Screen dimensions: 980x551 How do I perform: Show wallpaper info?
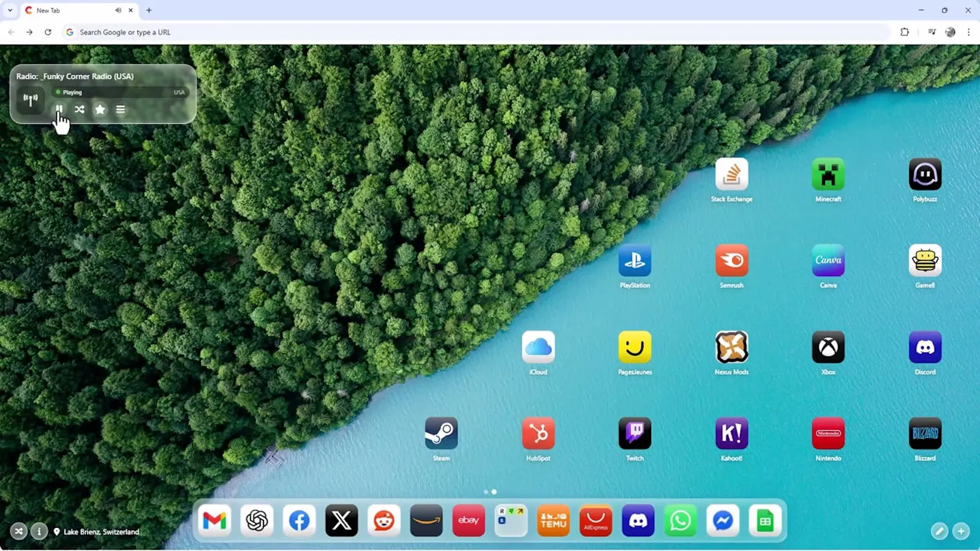pos(39,531)
